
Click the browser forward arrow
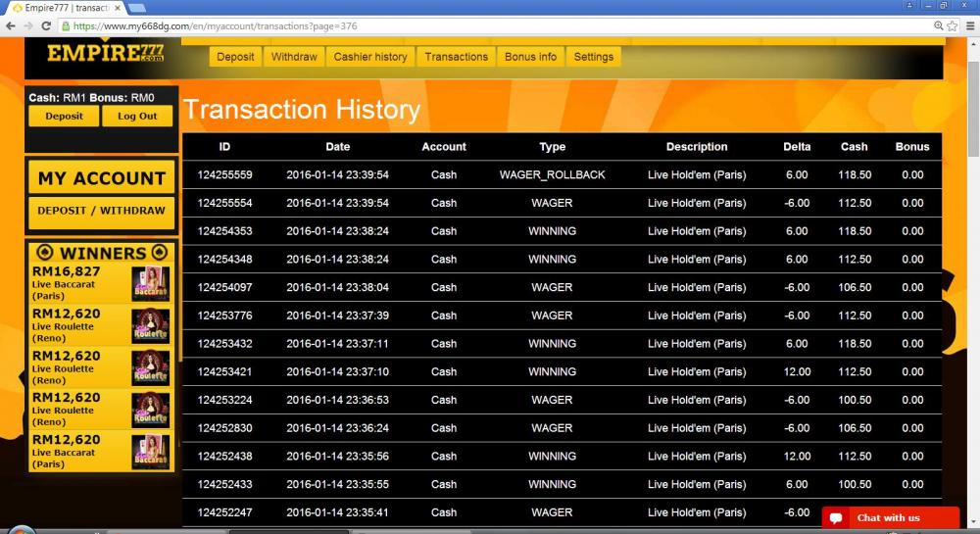click(x=28, y=26)
